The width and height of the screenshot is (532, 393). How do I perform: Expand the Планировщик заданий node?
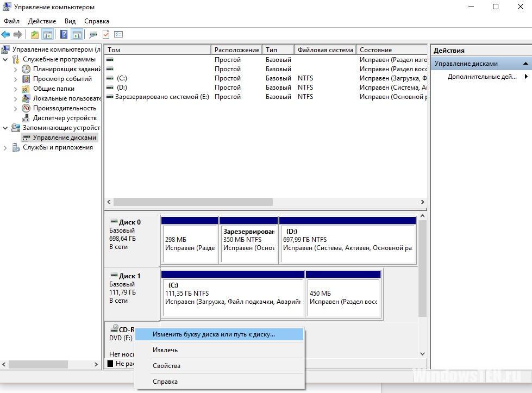point(16,69)
